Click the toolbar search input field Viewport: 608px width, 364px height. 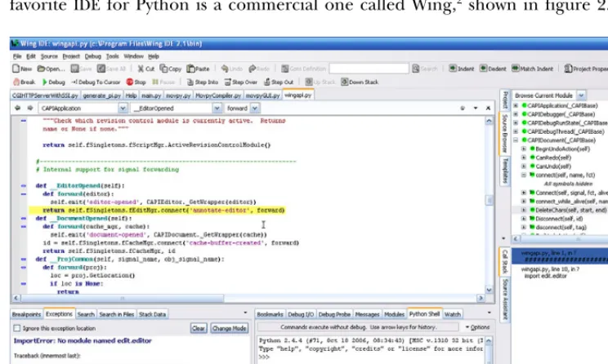pyautogui.click(x=369, y=69)
